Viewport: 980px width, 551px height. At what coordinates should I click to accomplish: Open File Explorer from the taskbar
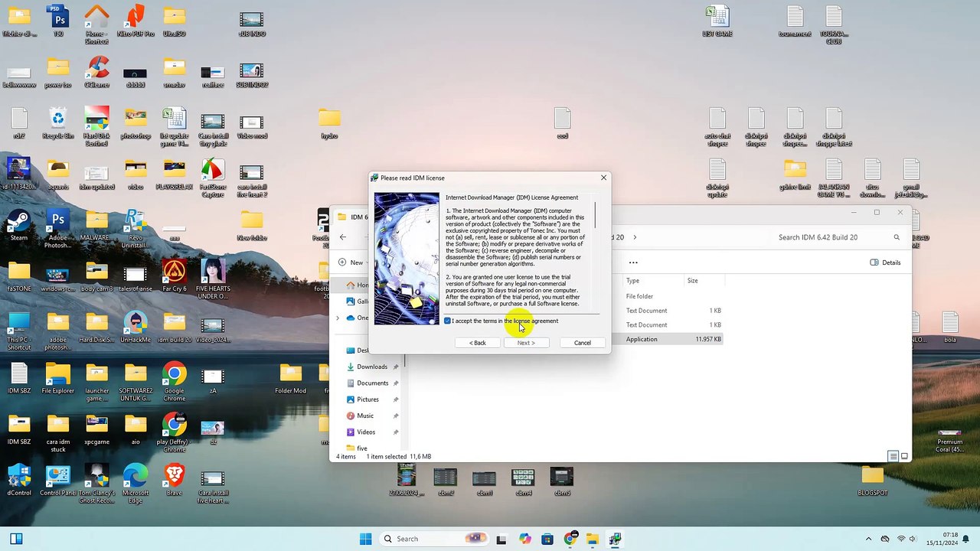[592, 539]
